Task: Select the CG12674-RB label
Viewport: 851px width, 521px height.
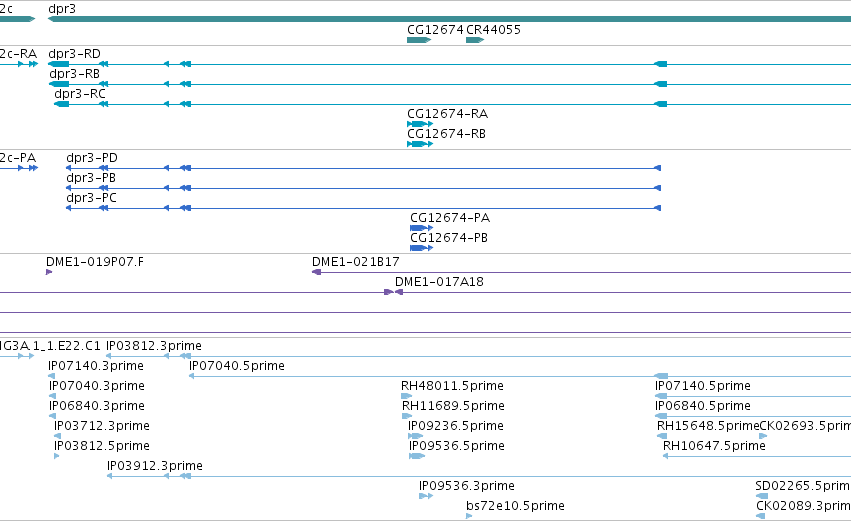Action: click(x=446, y=134)
